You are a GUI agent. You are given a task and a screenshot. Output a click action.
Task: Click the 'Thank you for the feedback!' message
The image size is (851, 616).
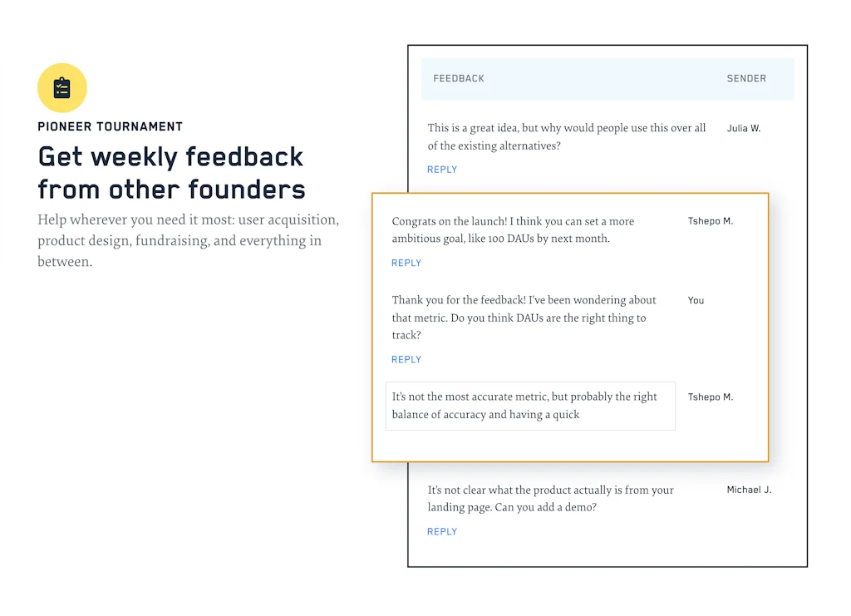tap(524, 318)
